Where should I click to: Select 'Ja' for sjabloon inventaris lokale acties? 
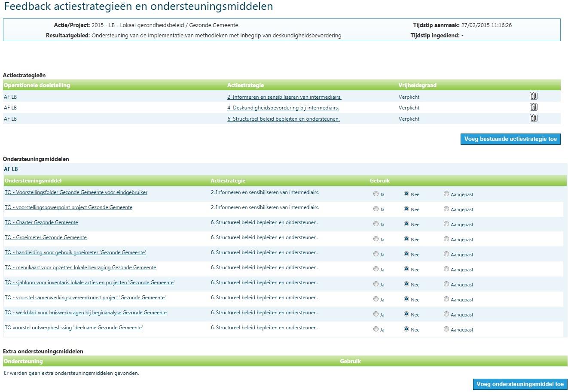[376, 284]
